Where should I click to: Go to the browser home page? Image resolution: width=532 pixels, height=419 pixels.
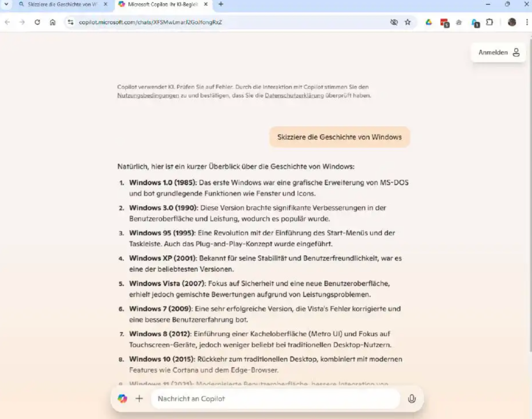tap(53, 22)
